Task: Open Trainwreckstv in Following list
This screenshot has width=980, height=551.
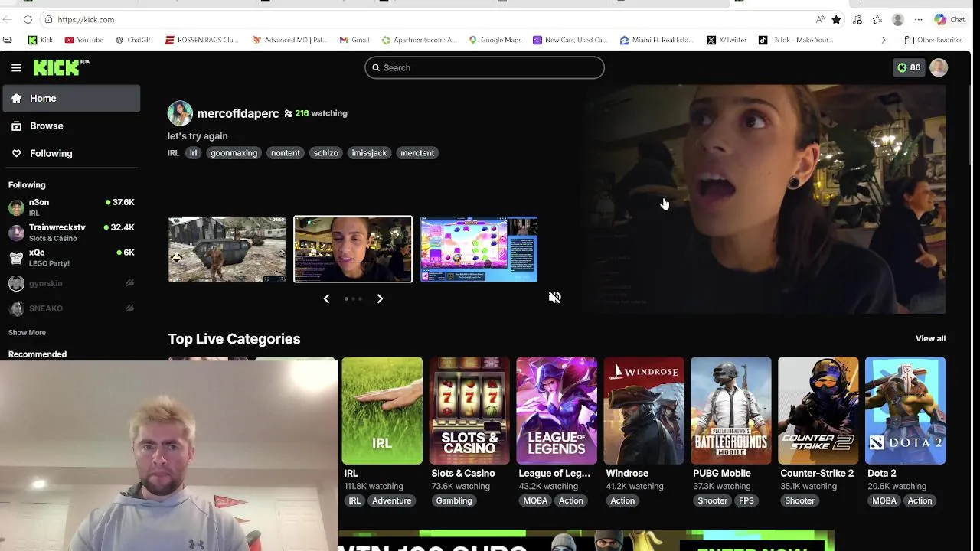Action: (x=71, y=233)
